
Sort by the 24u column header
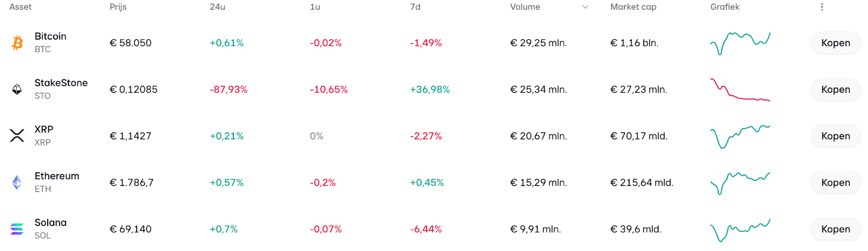pyautogui.click(x=218, y=7)
